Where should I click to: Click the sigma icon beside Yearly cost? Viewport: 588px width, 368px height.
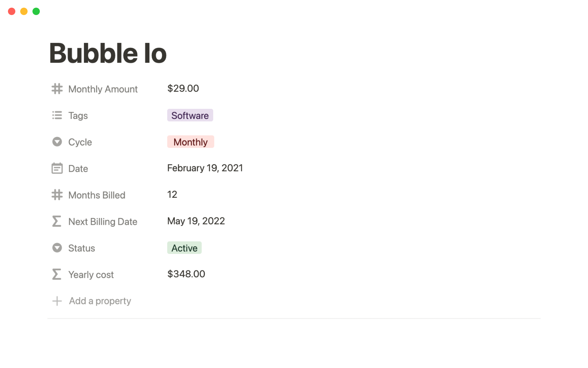coord(57,274)
